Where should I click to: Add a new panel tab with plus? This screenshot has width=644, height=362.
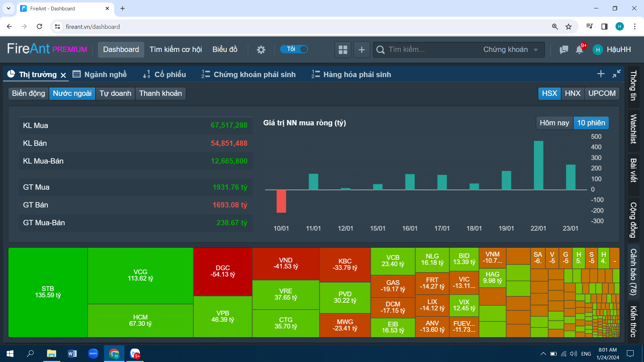point(601,74)
